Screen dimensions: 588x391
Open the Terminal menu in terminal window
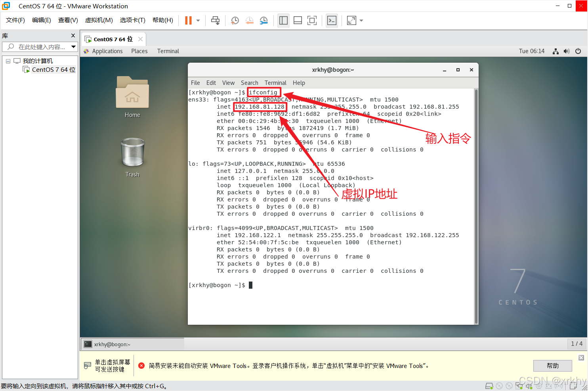point(275,83)
